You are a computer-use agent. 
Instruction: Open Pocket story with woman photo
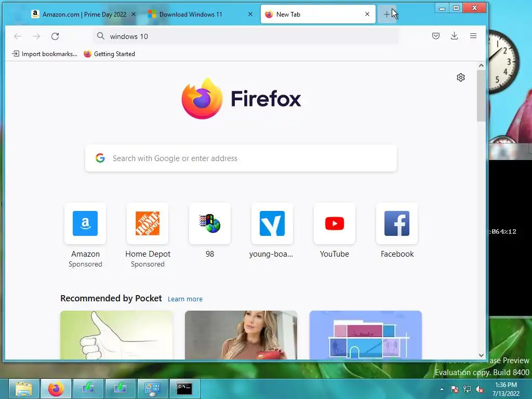click(x=241, y=335)
